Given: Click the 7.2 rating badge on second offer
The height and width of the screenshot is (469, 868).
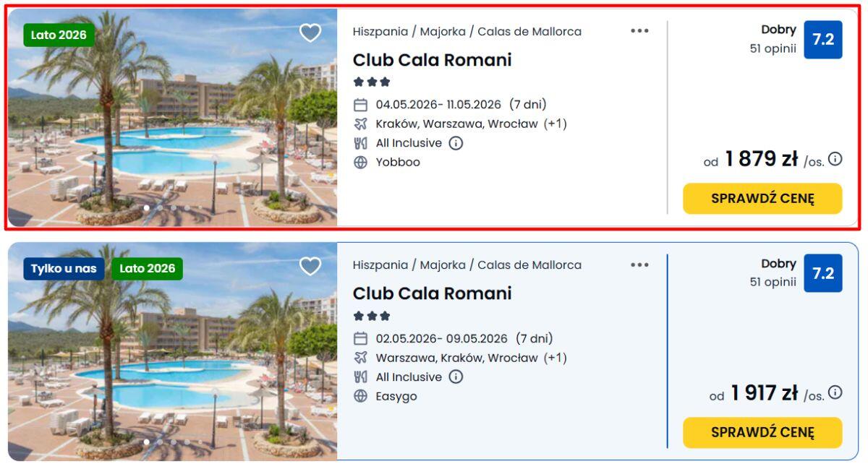Looking at the screenshot, I should (823, 273).
